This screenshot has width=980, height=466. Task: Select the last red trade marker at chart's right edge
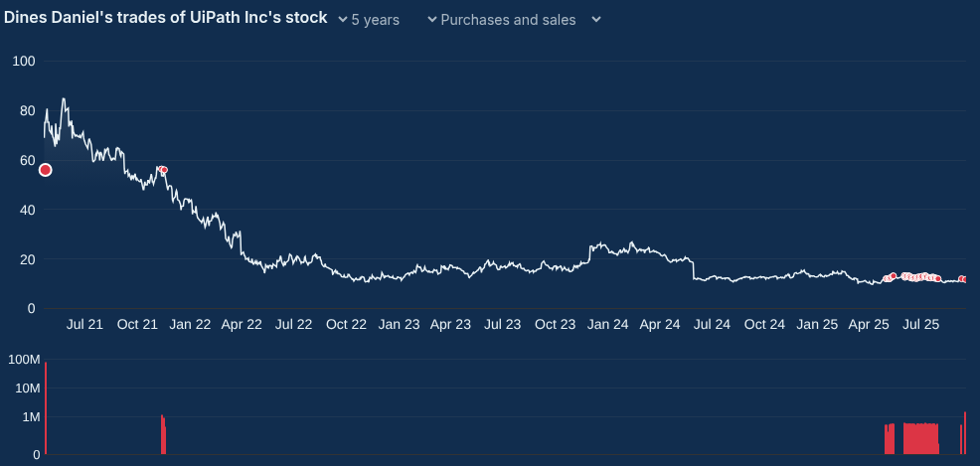[x=962, y=279]
